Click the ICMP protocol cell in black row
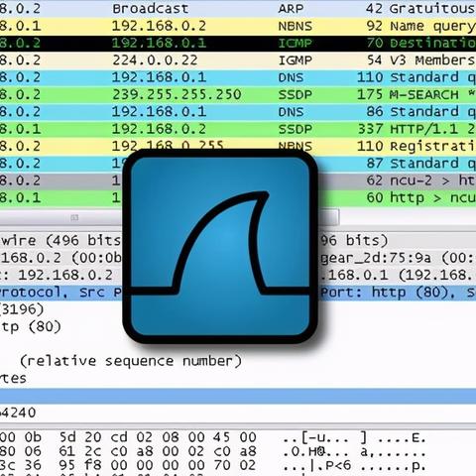476x476 pixels. [x=295, y=43]
